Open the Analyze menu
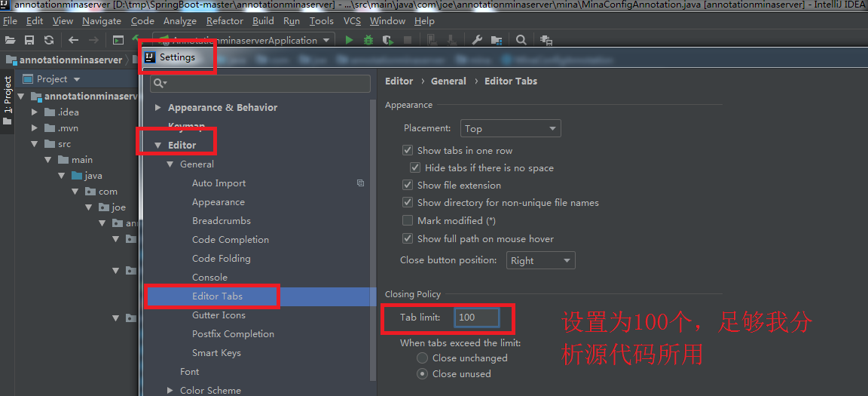This screenshot has width=868, height=396. tap(180, 21)
